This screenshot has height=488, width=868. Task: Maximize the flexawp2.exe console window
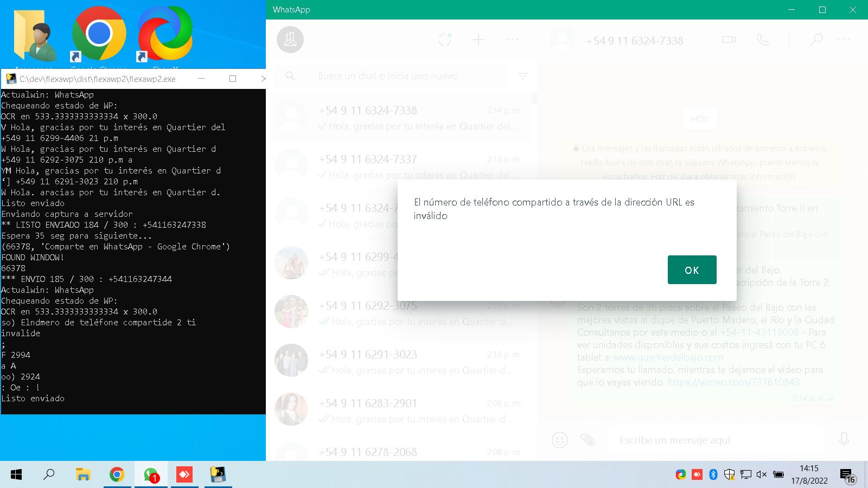point(233,79)
